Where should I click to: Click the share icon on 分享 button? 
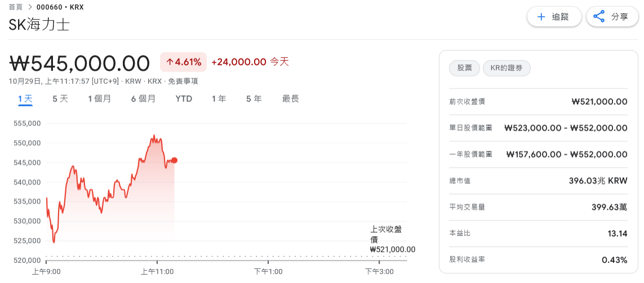pos(599,17)
